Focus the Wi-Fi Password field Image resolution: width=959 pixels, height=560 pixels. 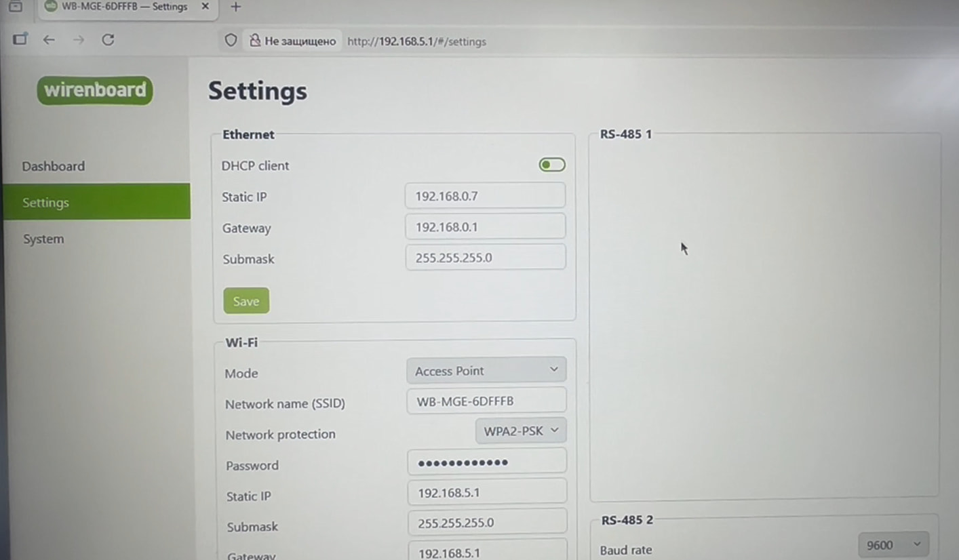[486, 462]
